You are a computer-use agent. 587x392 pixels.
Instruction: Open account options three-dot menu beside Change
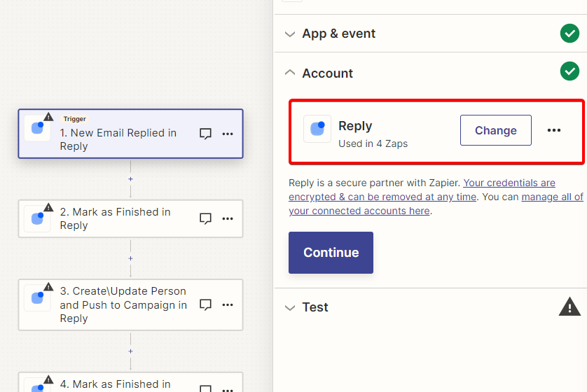[553, 130]
